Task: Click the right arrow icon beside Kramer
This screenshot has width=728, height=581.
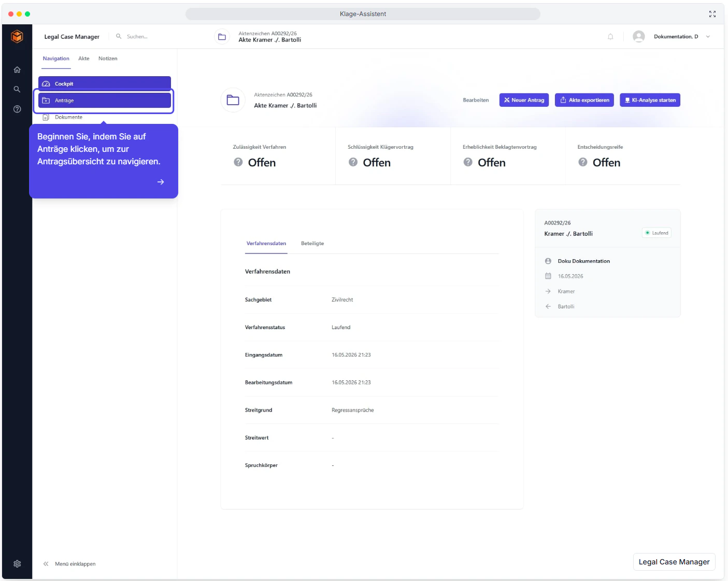Action: pyautogui.click(x=548, y=291)
